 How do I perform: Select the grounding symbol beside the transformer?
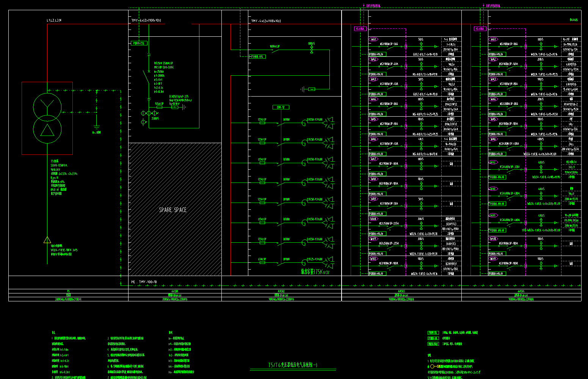pos(97,127)
